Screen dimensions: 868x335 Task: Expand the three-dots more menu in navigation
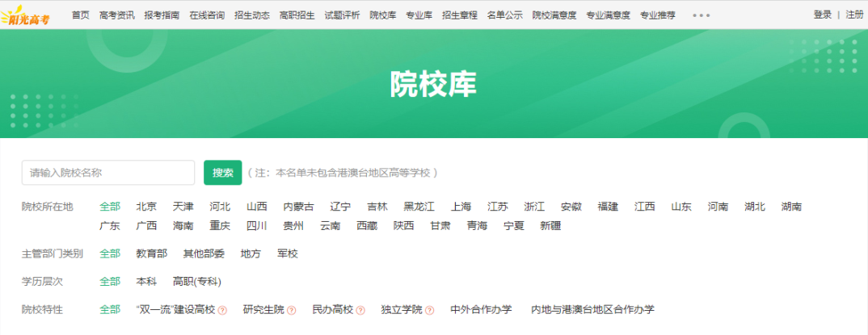[702, 15]
